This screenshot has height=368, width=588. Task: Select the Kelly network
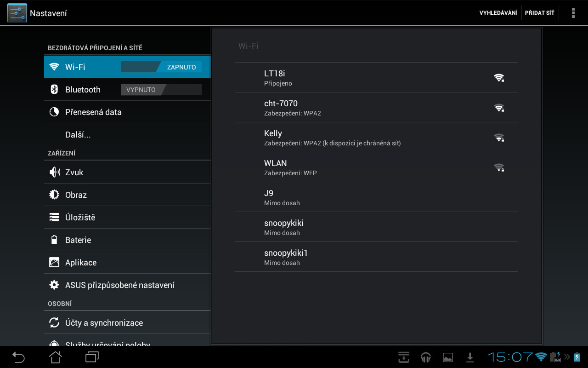pyautogui.click(x=376, y=138)
